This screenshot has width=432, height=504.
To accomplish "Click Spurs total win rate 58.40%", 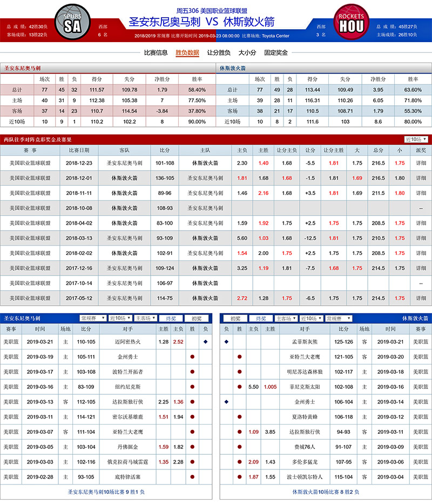I will (x=197, y=90).
